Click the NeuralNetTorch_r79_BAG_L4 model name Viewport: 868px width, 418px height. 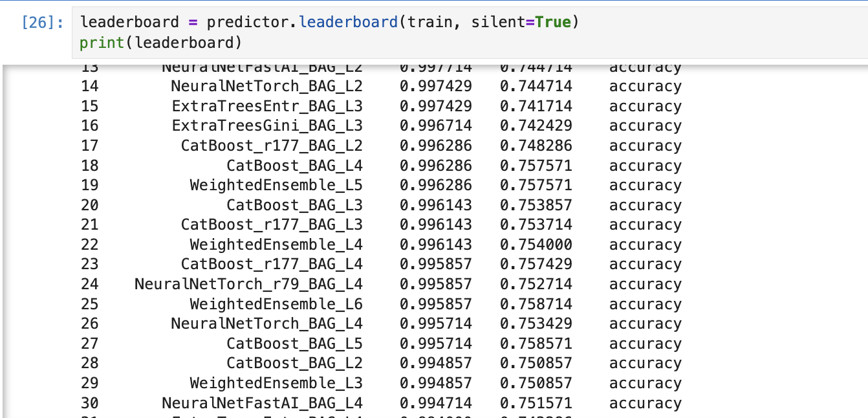tap(248, 284)
